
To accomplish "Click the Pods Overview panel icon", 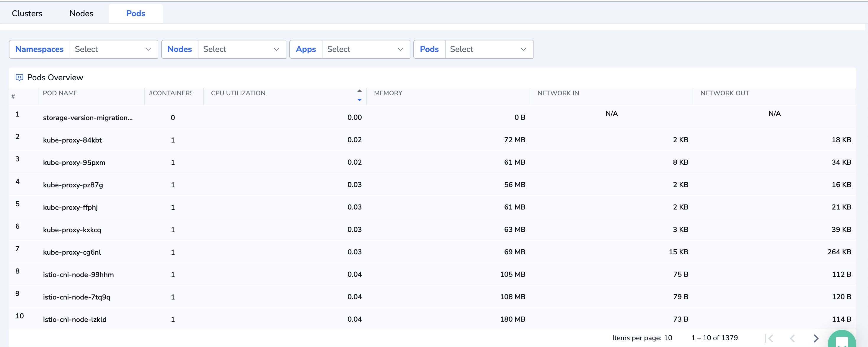I will point(19,78).
